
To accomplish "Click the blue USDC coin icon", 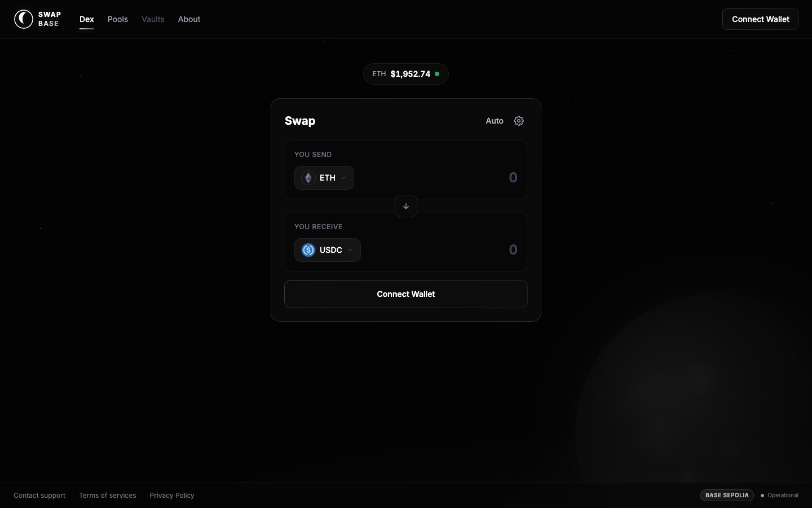I will coord(308,250).
